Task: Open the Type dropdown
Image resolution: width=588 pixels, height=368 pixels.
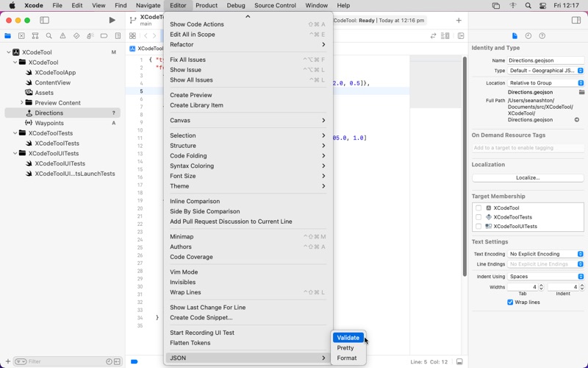Action: point(545,71)
